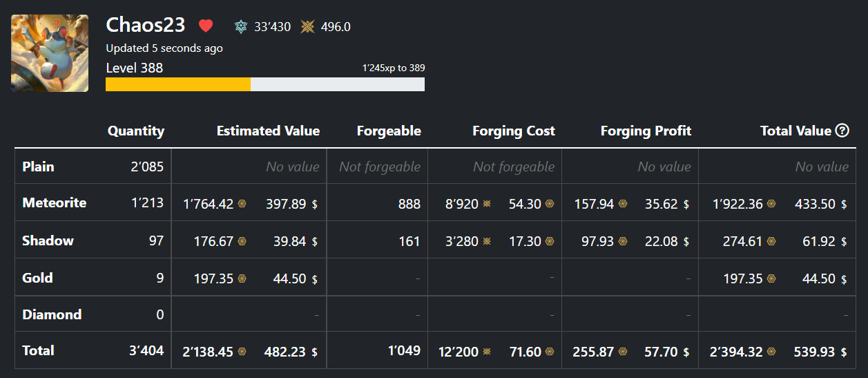Image resolution: width=868 pixels, height=378 pixels.
Task: Click the ember icon next to 12'200
Action: 487,352
